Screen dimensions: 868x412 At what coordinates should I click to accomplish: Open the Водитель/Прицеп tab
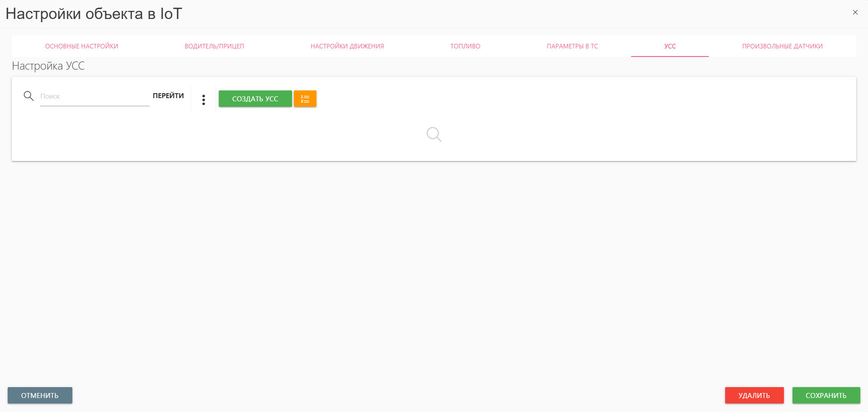tap(214, 46)
